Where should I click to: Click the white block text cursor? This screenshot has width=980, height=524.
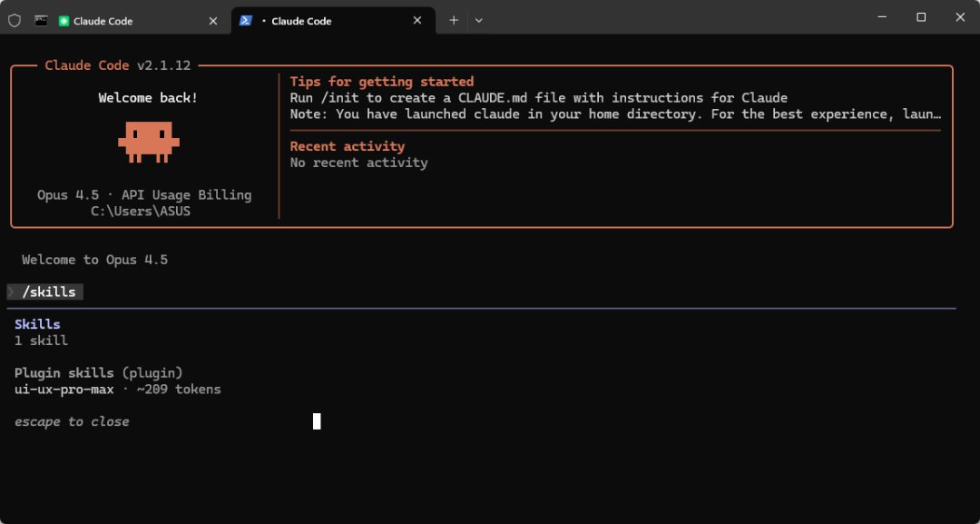[x=317, y=421]
